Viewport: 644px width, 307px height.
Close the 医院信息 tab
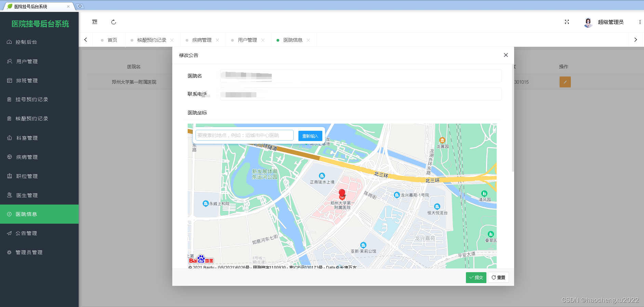[x=308, y=40]
